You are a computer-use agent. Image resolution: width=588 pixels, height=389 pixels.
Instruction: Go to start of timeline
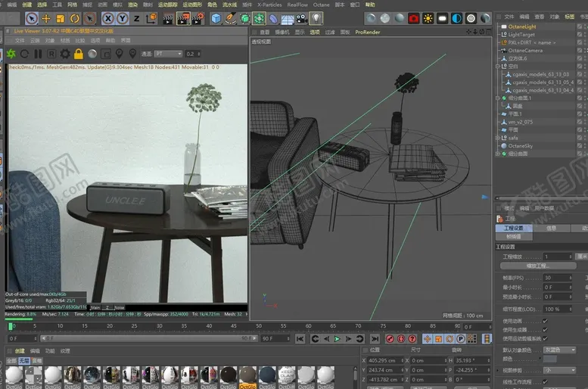(x=300, y=339)
